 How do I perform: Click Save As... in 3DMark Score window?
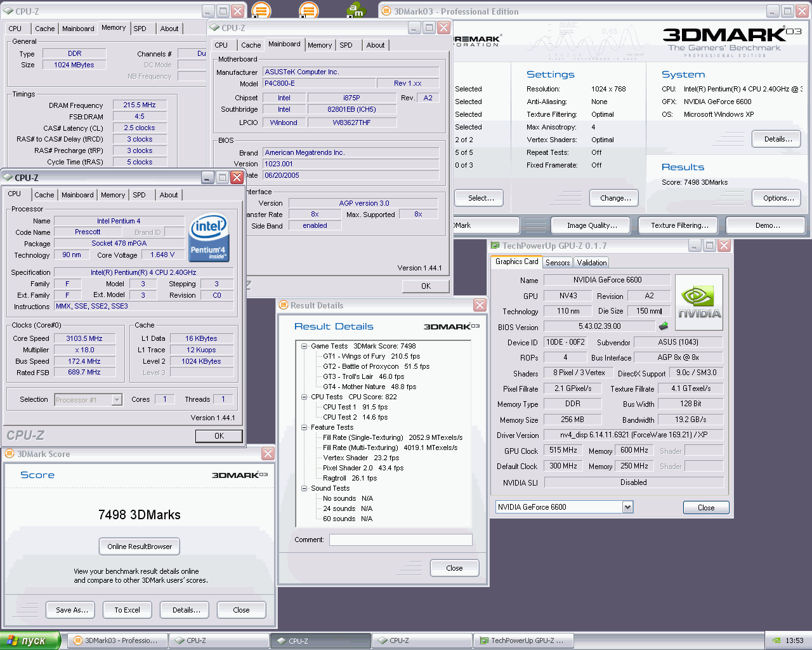[x=72, y=610]
